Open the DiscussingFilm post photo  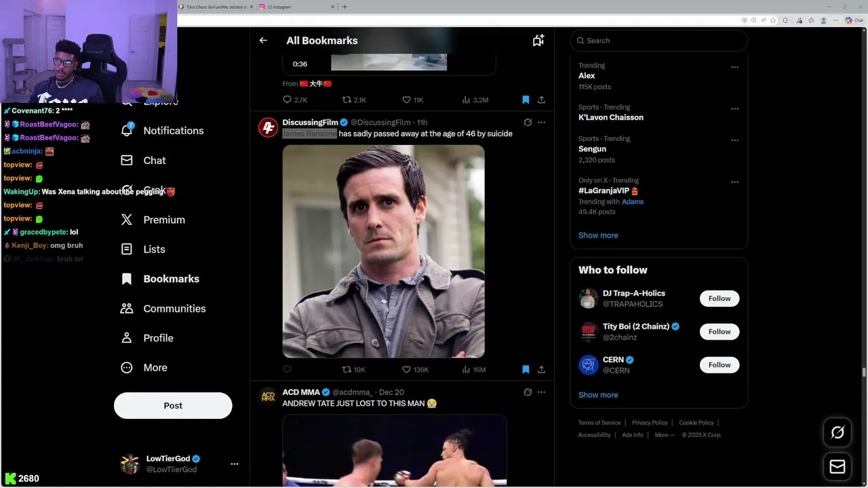(384, 251)
